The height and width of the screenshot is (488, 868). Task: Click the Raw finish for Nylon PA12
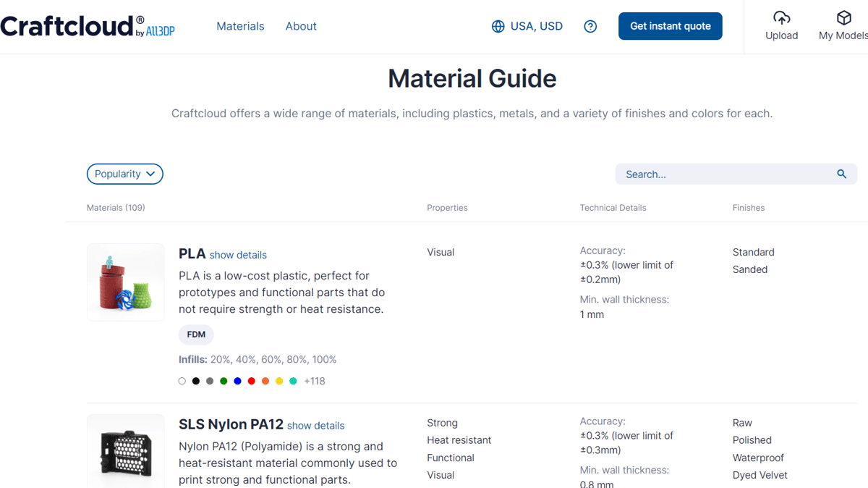tap(742, 423)
